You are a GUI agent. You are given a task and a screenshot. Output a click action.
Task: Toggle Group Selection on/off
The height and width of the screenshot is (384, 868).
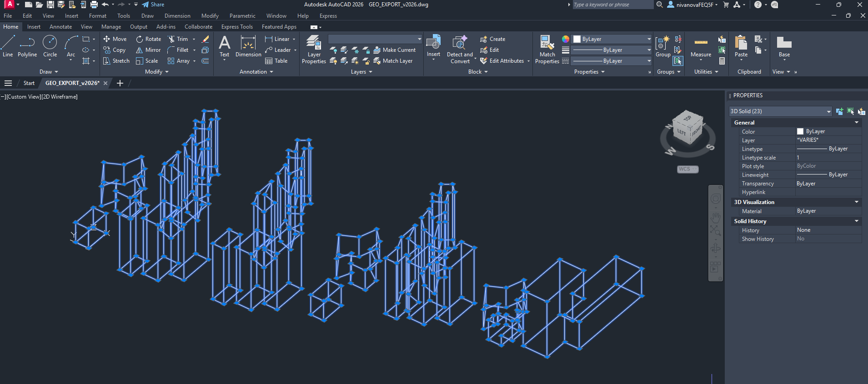(678, 60)
